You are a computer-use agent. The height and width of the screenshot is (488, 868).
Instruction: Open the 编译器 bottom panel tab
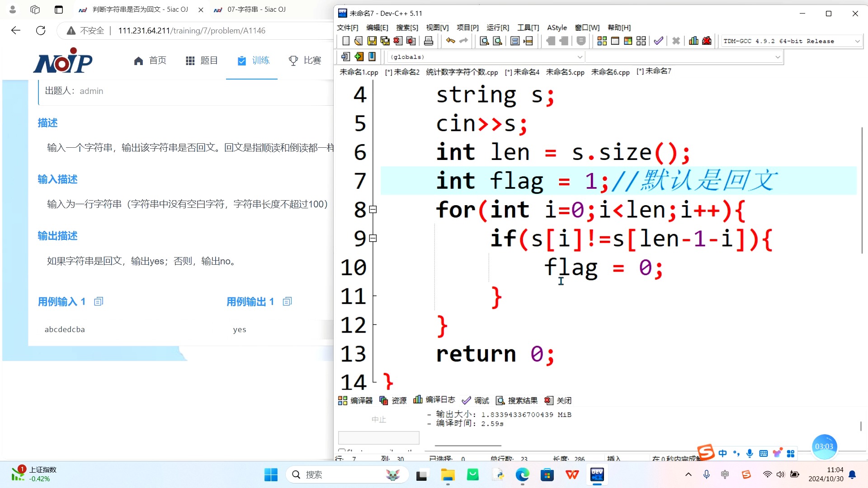click(x=355, y=400)
